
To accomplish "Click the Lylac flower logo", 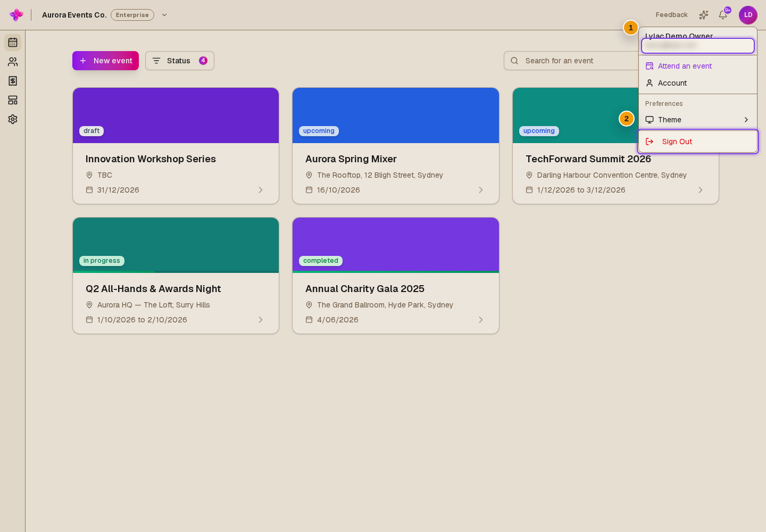I will click(x=16, y=15).
